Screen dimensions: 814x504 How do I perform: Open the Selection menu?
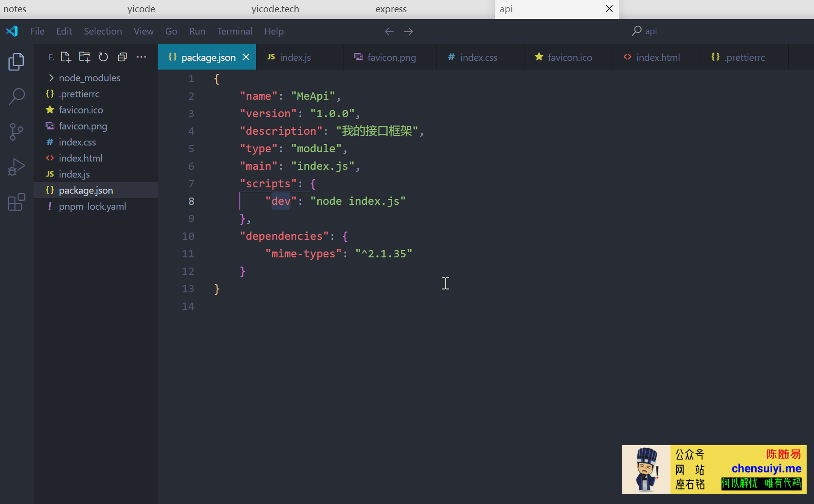pyautogui.click(x=103, y=31)
